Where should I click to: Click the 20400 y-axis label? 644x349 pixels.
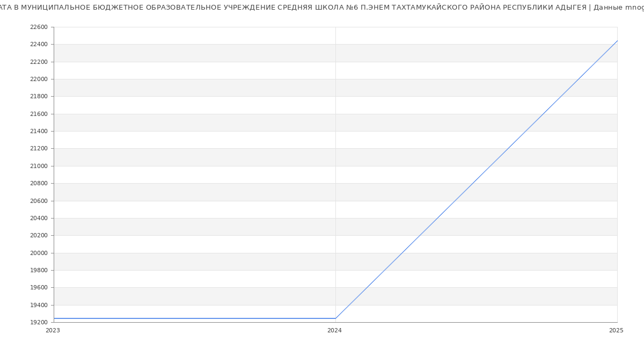click(38, 219)
